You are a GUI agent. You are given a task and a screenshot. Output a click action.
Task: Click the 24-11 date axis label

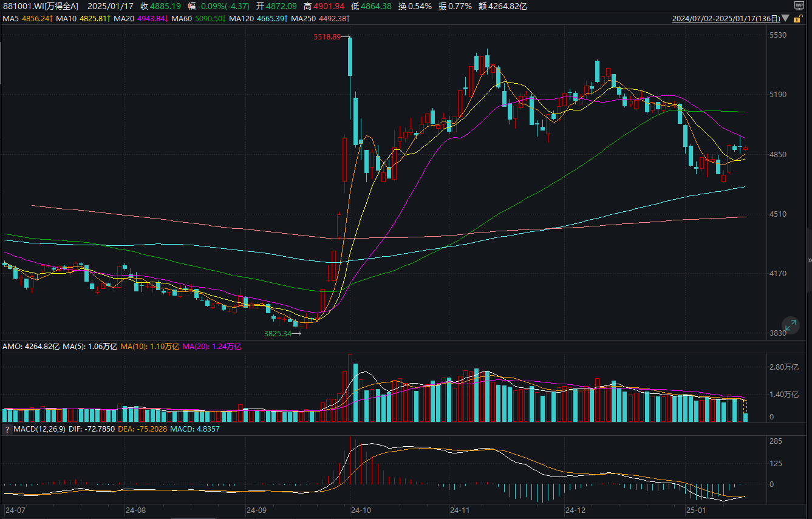459,511
